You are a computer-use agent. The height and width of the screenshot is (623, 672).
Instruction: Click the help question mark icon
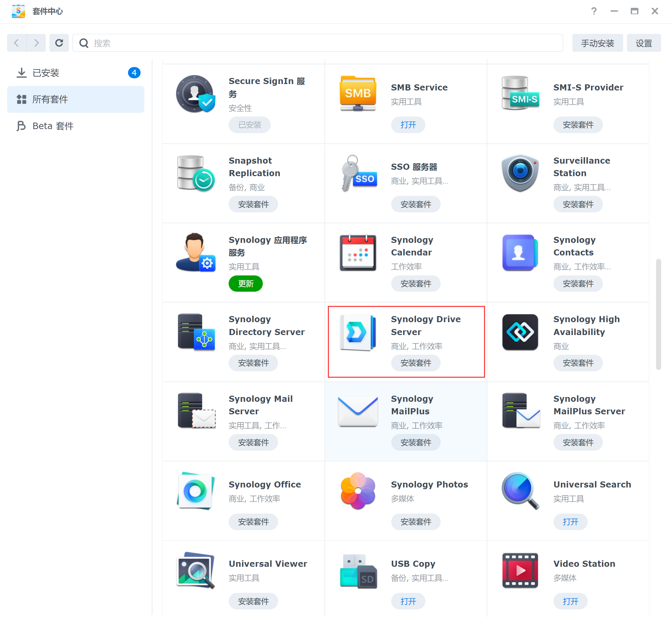[594, 11]
